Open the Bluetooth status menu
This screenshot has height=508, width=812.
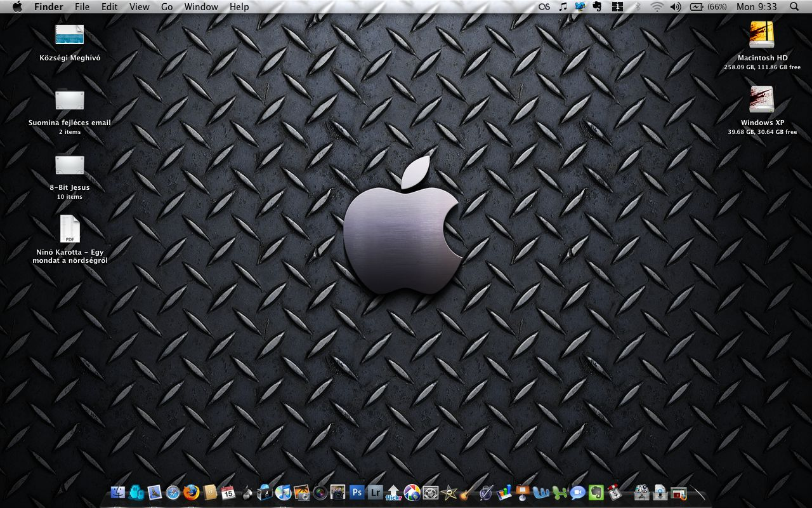638,6
